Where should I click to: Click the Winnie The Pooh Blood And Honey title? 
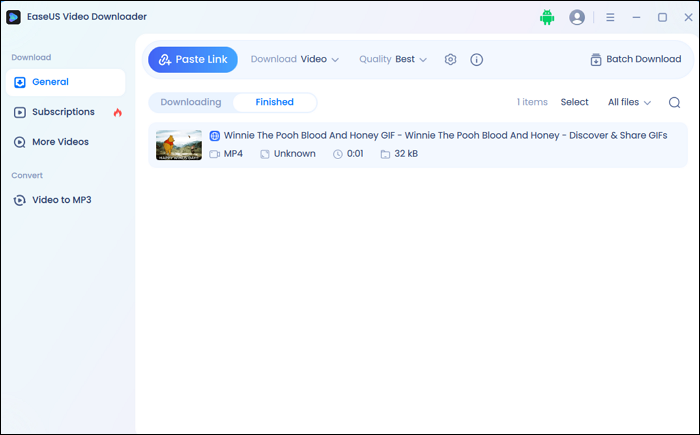pyautogui.click(x=445, y=135)
